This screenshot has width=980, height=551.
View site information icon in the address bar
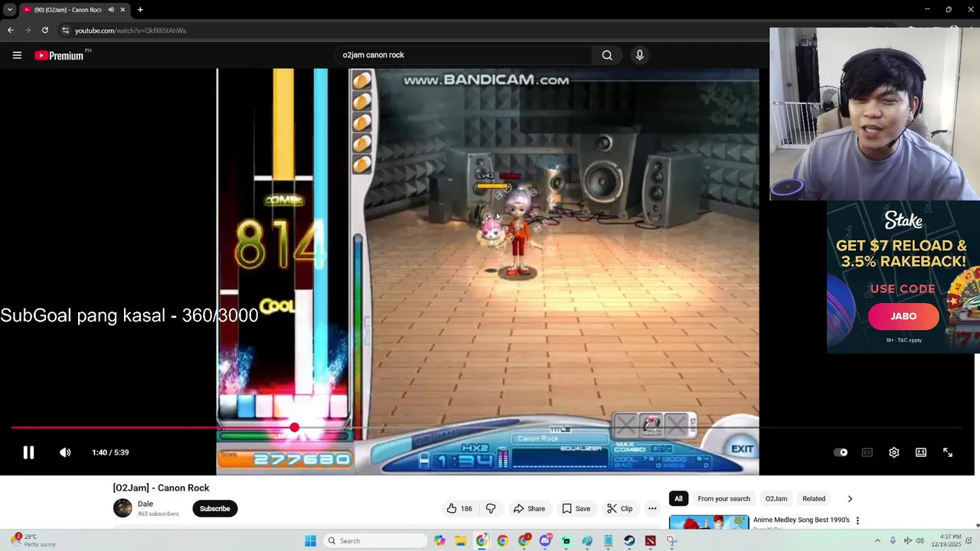pos(65,31)
